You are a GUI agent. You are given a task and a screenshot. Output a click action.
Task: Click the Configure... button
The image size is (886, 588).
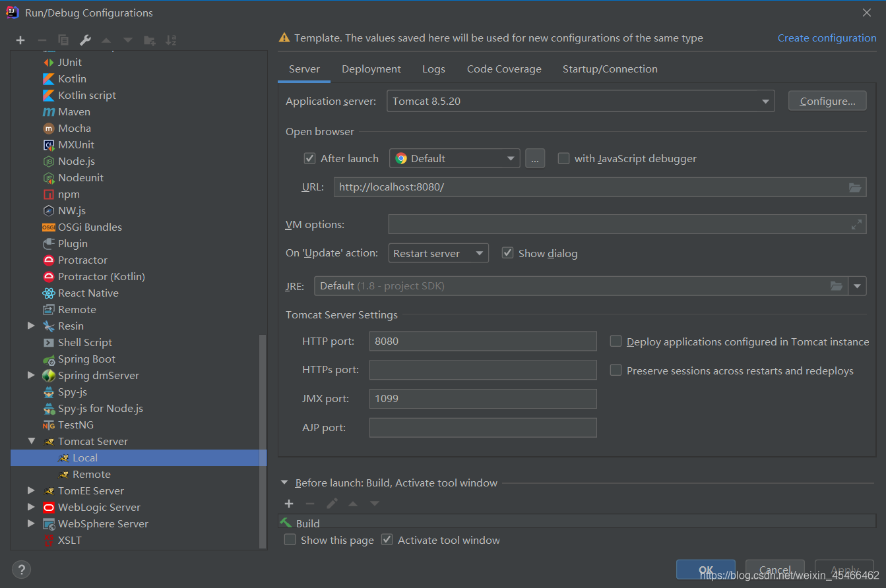coord(827,101)
